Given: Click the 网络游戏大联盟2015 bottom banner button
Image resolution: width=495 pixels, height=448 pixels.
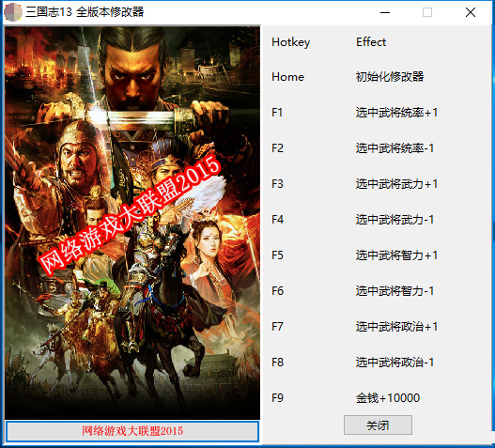Looking at the screenshot, I should click(x=132, y=431).
